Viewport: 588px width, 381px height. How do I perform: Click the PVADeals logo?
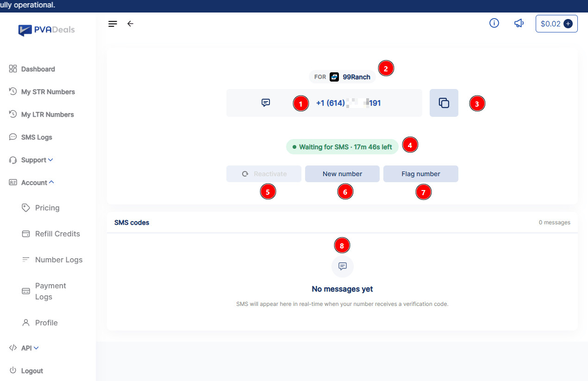pyautogui.click(x=46, y=30)
